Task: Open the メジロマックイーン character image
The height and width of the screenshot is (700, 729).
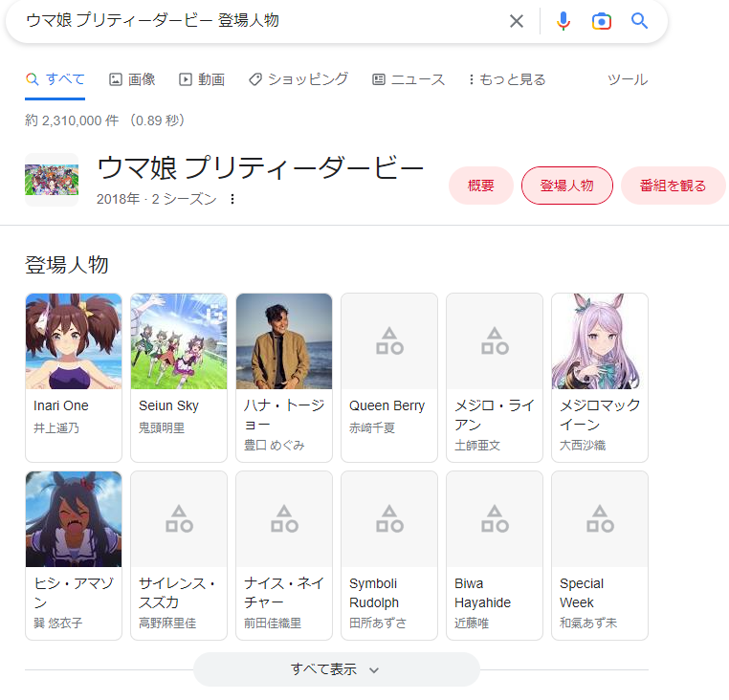Action: tap(600, 341)
